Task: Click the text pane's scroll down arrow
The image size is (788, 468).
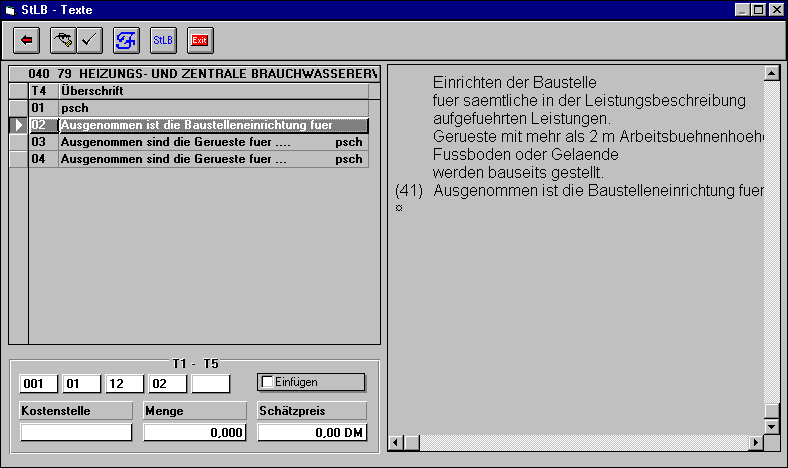Action: [770, 427]
